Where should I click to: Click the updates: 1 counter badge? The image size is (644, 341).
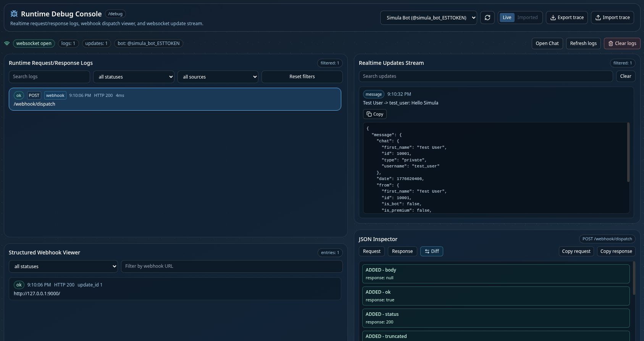pyautogui.click(x=96, y=43)
